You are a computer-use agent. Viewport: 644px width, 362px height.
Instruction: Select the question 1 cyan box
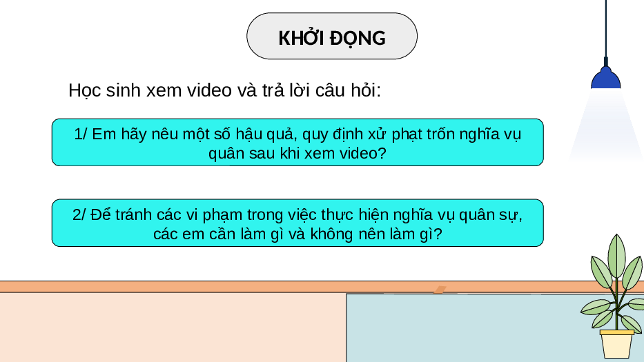[x=297, y=143]
